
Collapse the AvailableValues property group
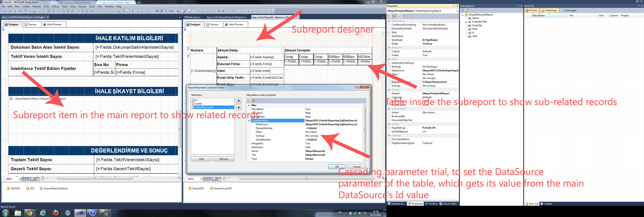pyautogui.click(x=249, y=121)
